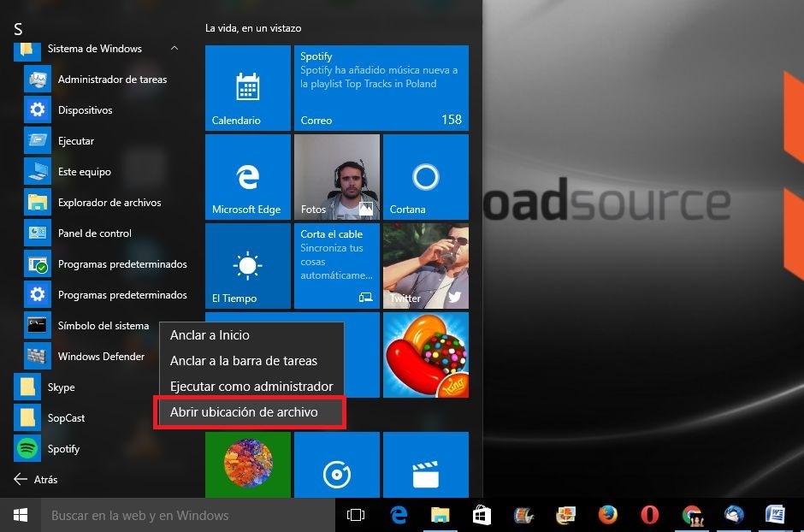Click La vida, en un vistazo heading
The image size is (804, 532).
point(253,28)
